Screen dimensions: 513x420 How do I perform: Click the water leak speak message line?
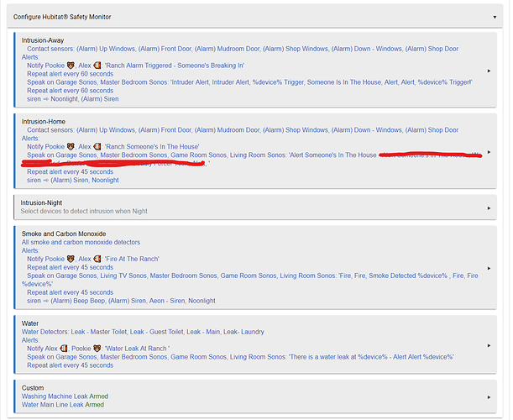pyautogui.click(x=240, y=357)
